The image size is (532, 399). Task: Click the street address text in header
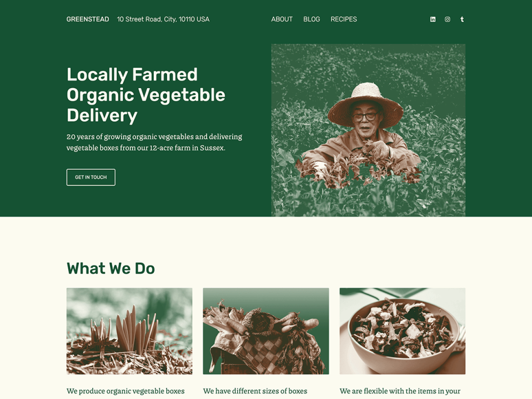point(163,19)
